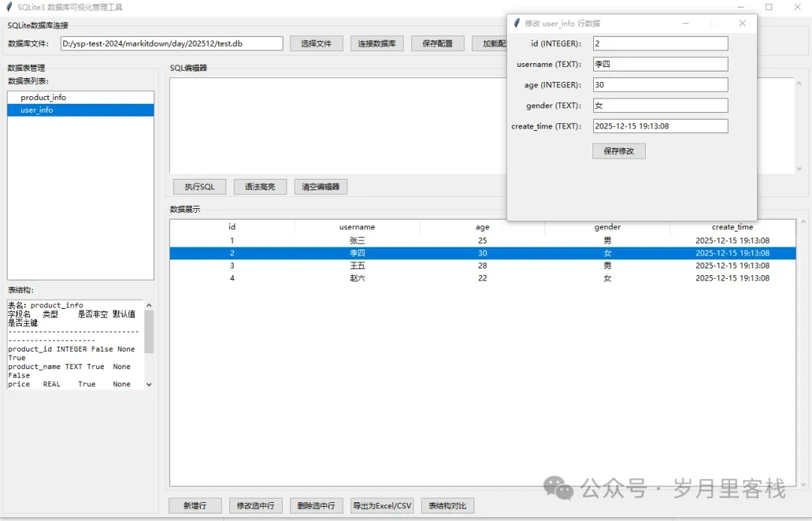The height and width of the screenshot is (521, 812).
Task: Click the 新增行 button
Action: (195, 505)
